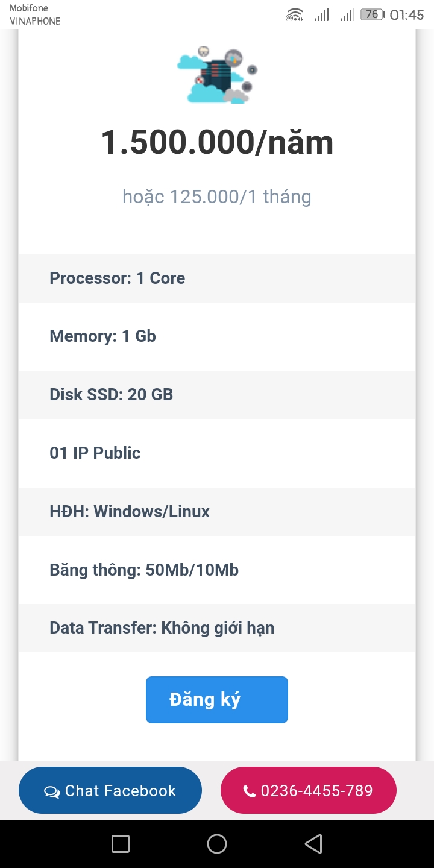
Task: Tap the chat bubble icon
Action: (x=52, y=791)
